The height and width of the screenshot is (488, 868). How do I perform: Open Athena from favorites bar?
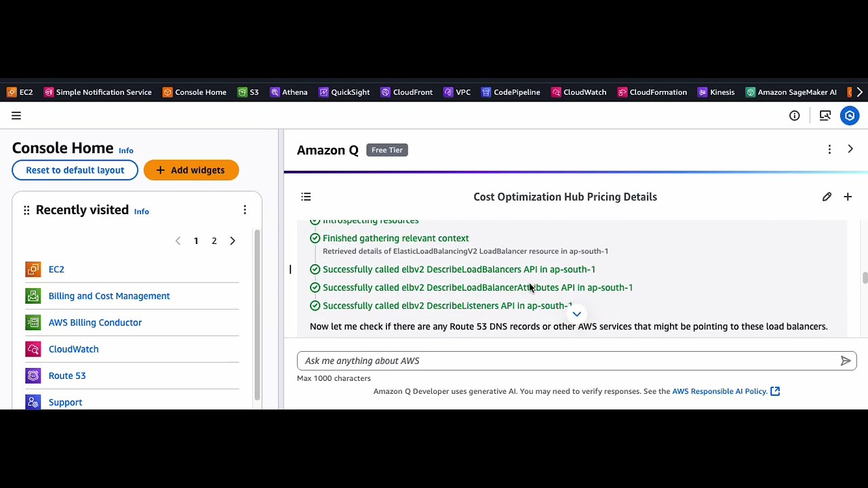coord(289,92)
